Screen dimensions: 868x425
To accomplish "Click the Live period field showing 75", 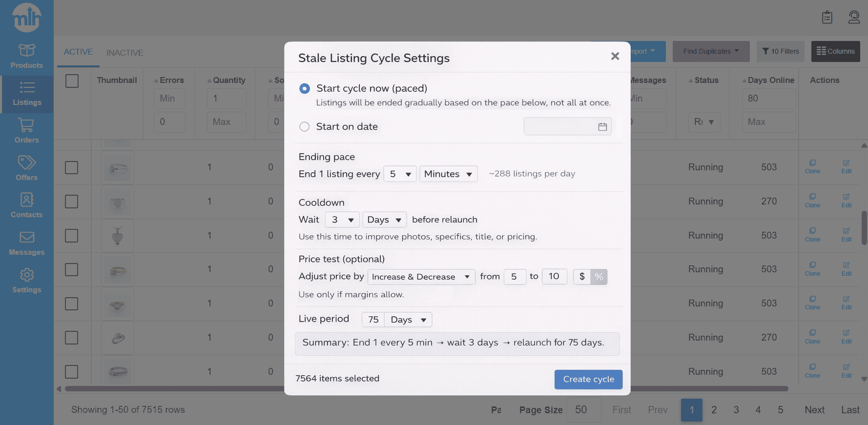I will [x=373, y=320].
